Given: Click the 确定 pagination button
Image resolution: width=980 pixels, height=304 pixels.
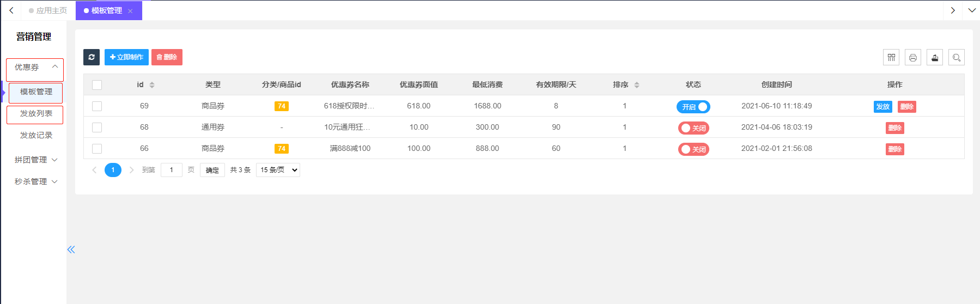Looking at the screenshot, I should click(x=212, y=170).
